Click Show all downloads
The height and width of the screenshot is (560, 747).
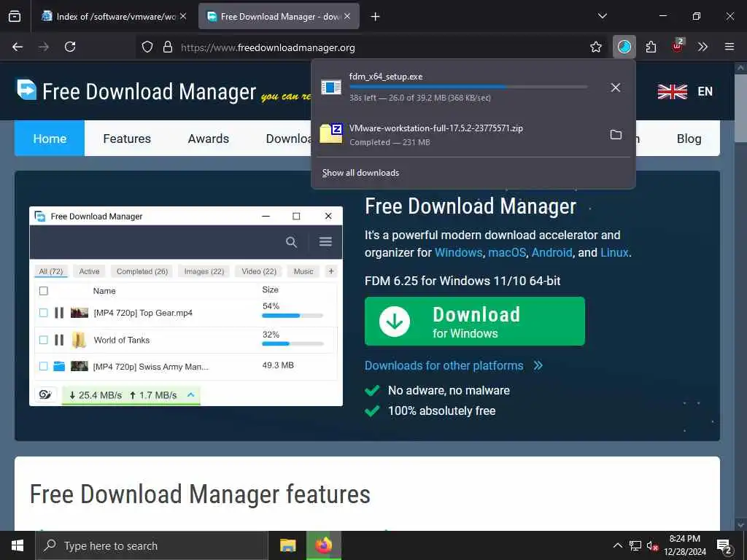point(360,173)
